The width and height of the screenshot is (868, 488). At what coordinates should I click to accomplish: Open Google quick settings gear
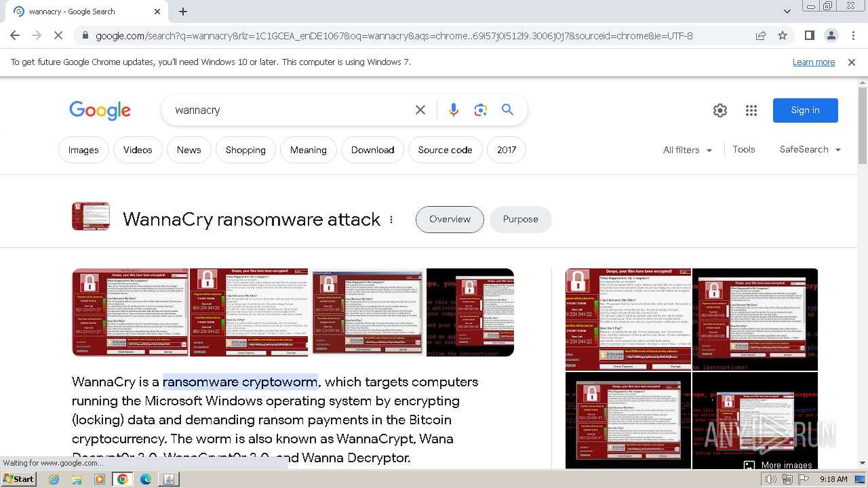click(x=720, y=110)
